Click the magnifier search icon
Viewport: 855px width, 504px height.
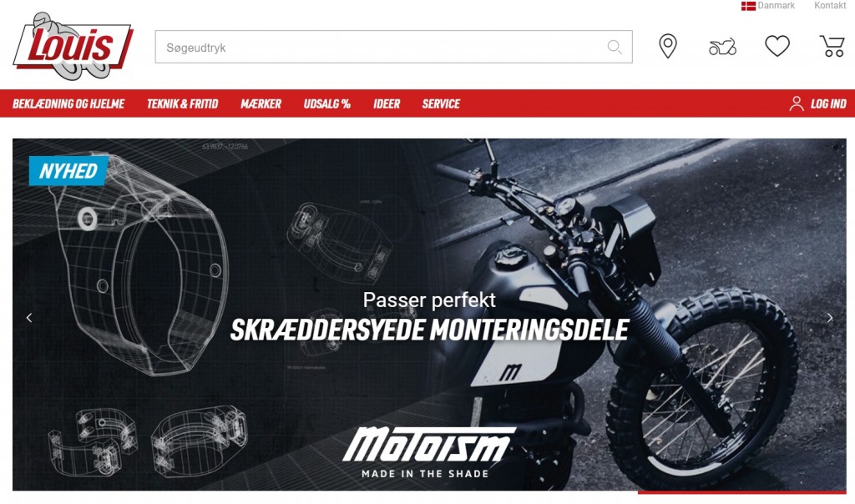[x=615, y=48]
